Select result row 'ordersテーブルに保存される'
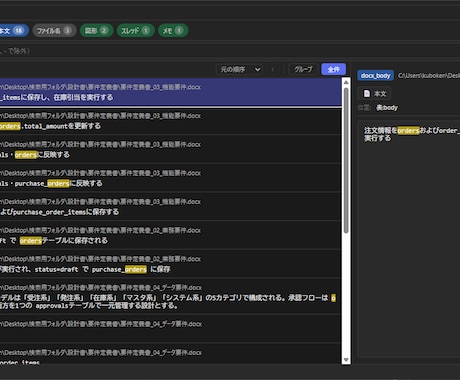This screenshot has width=460, height=380. click(171, 236)
